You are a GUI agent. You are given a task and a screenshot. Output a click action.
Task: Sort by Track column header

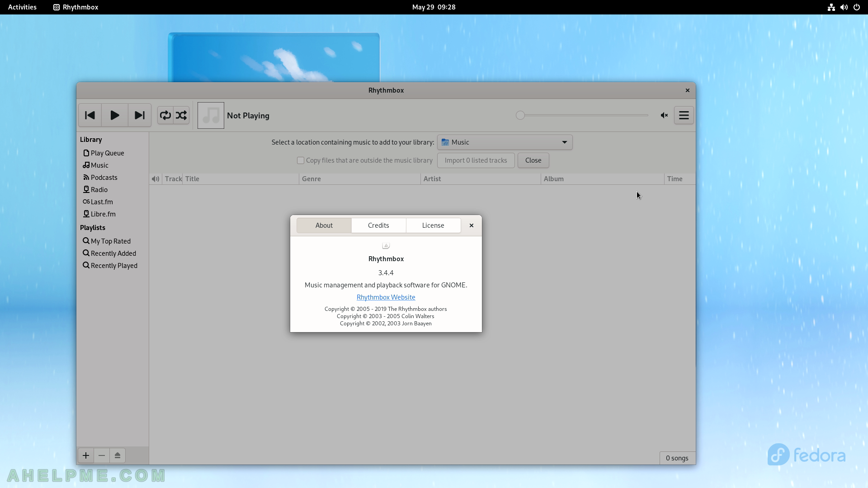coord(173,179)
